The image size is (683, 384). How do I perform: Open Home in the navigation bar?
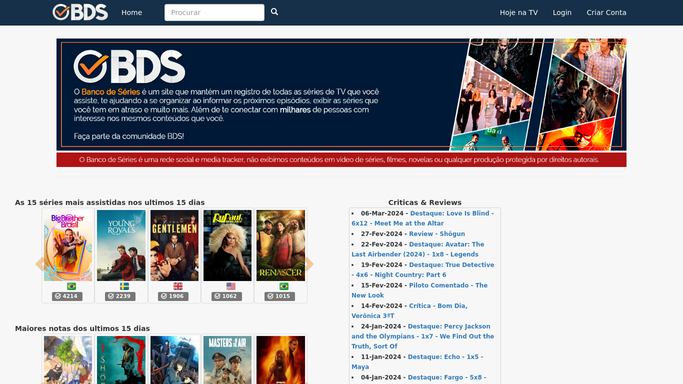(x=132, y=13)
